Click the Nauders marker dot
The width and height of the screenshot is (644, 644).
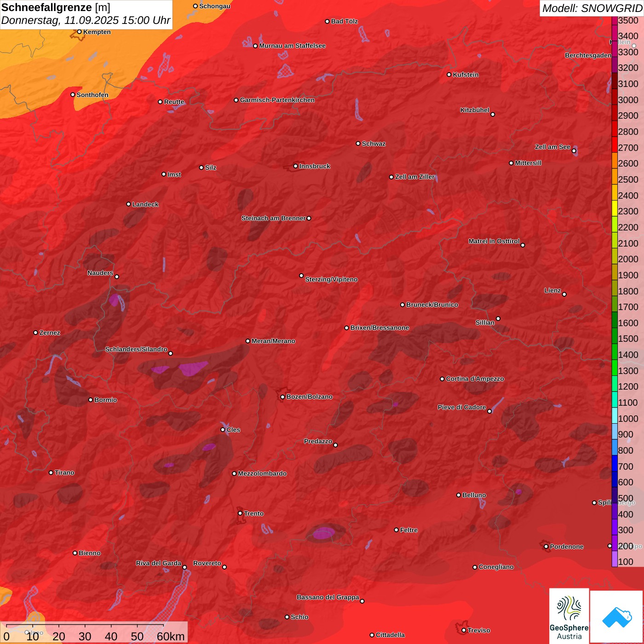point(117,277)
